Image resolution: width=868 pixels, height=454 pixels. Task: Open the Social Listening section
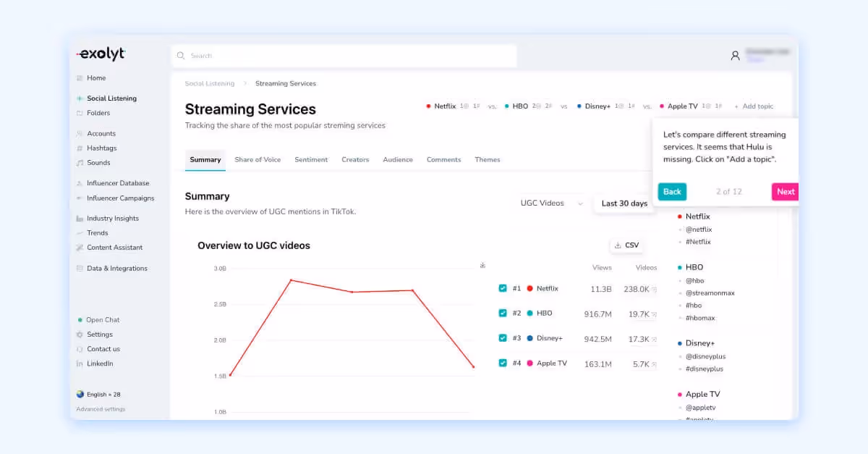pos(111,98)
